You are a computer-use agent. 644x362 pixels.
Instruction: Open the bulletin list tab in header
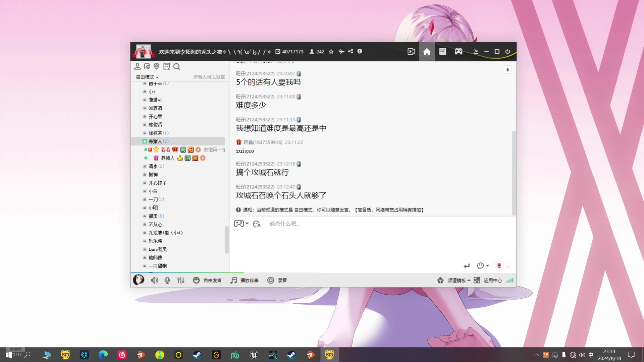click(443, 52)
